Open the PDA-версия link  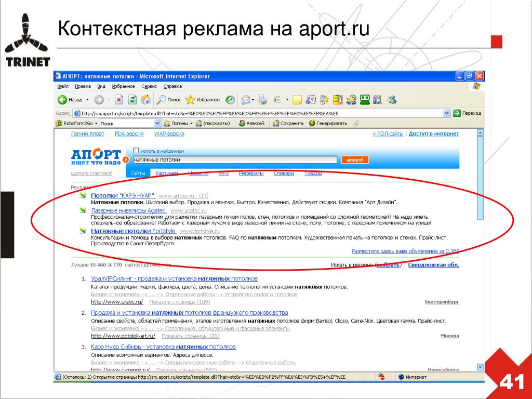pos(129,134)
